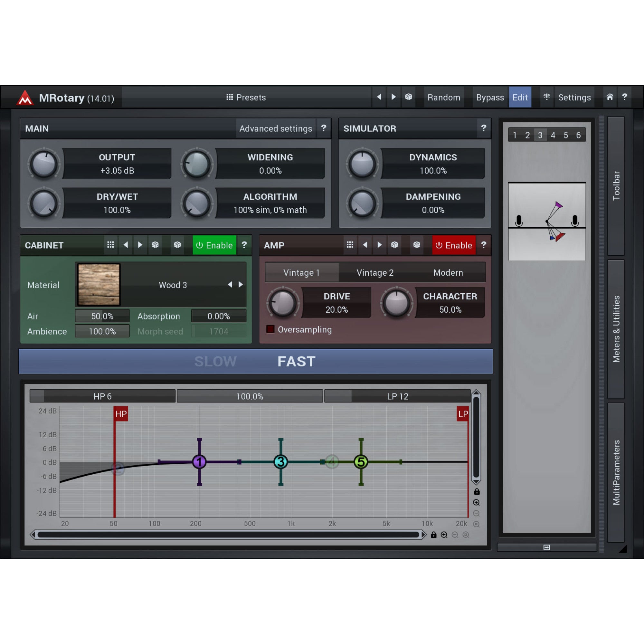
Task: Select the Vintage 2 amp tab
Action: tap(375, 272)
